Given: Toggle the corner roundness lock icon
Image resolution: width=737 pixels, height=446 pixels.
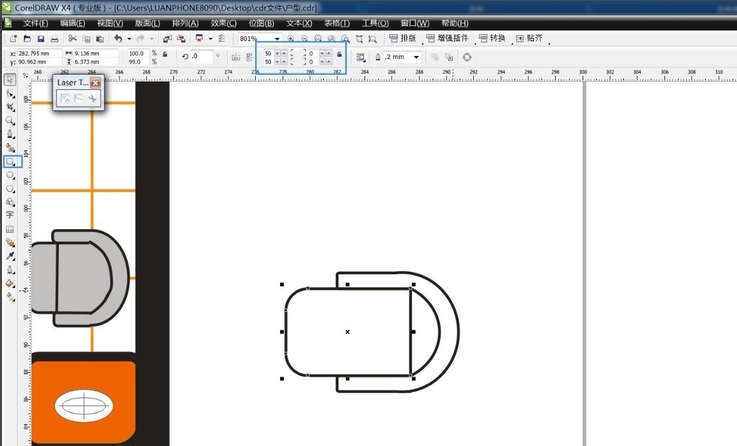Looking at the screenshot, I should [340, 56].
